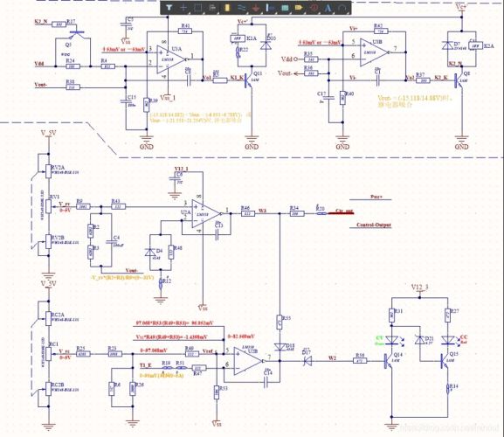Open the selection Filter tool

169,7
